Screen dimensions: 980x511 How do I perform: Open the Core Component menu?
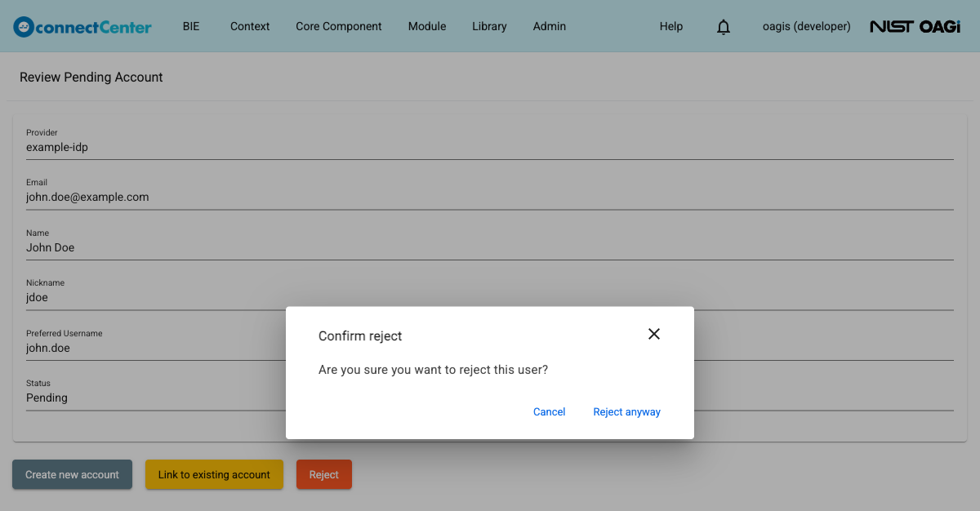point(339,26)
